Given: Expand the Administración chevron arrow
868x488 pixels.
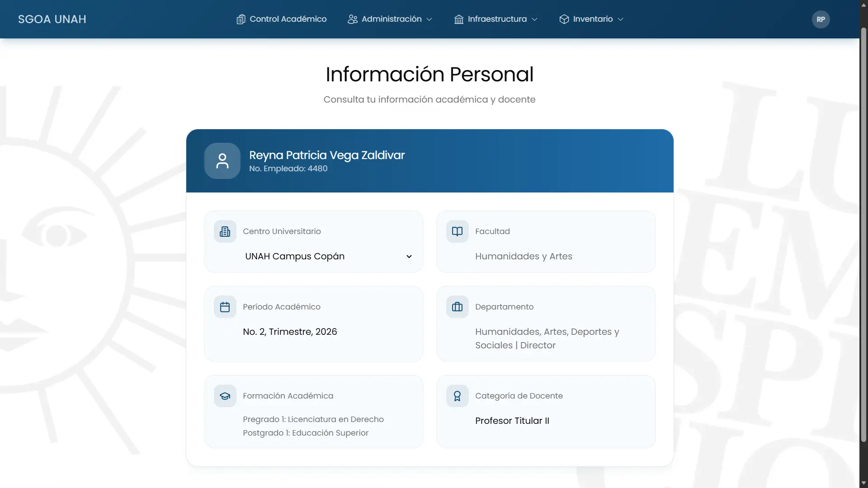Looking at the screenshot, I should [x=429, y=19].
